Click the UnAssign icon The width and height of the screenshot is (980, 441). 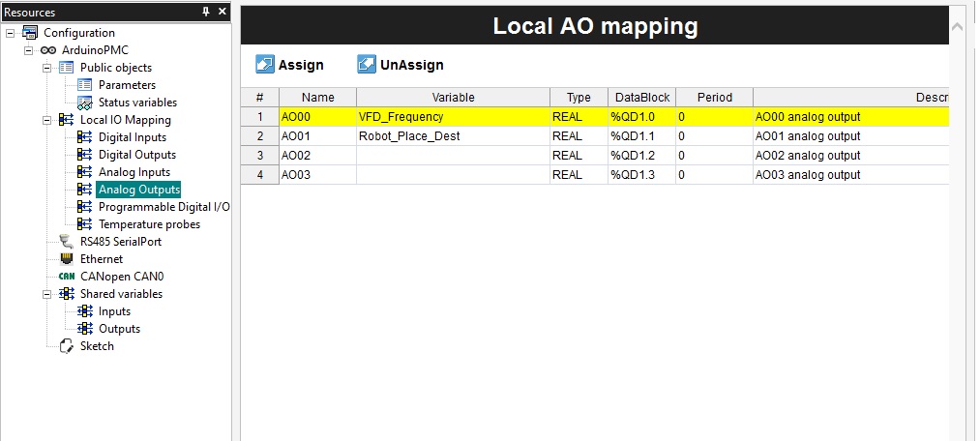[x=367, y=65]
